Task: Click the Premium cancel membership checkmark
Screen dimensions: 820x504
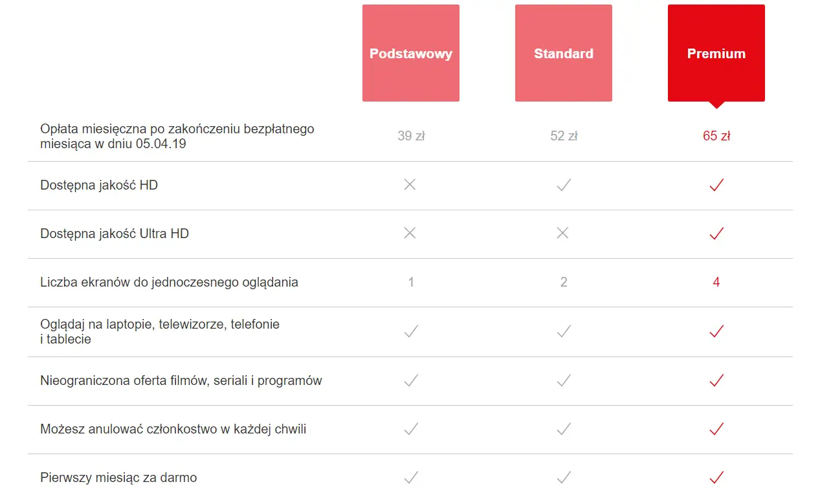Action: click(716, 429)
